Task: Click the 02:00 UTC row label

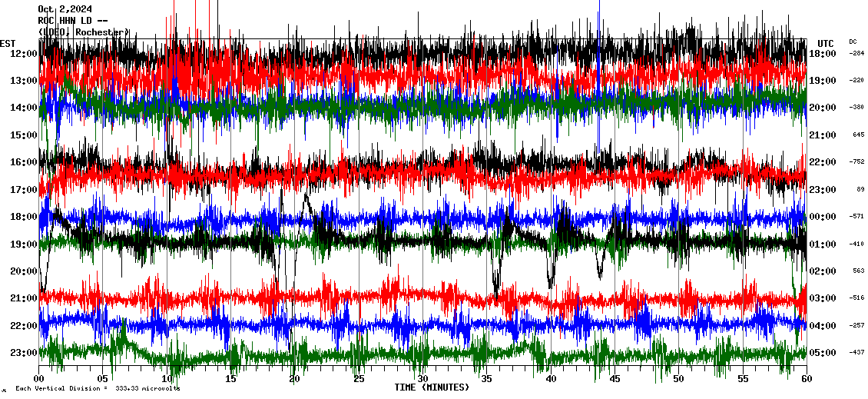Action: [823, 271]
